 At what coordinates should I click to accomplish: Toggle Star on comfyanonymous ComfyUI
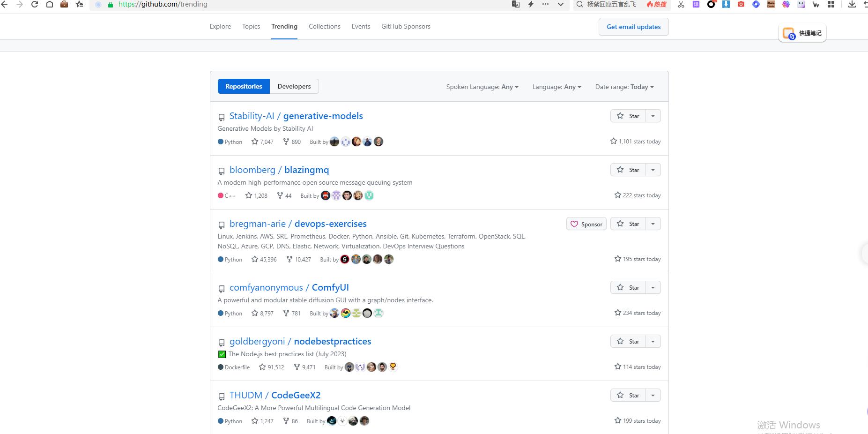point(628,287)
